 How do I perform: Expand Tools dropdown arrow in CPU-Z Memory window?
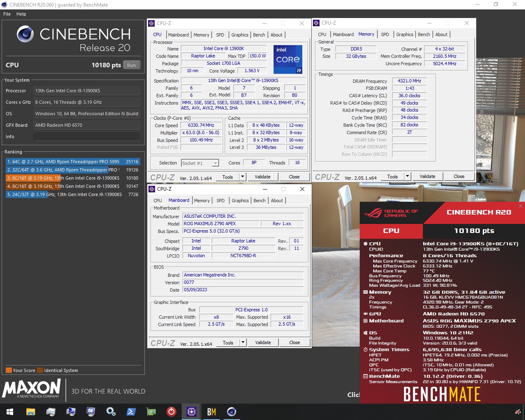pos(407,176)
